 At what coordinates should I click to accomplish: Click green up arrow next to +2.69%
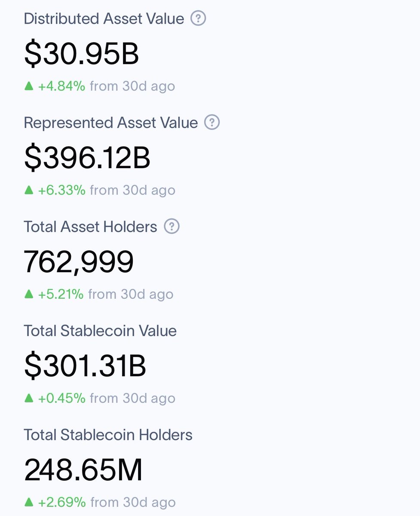tap(29, 502)
